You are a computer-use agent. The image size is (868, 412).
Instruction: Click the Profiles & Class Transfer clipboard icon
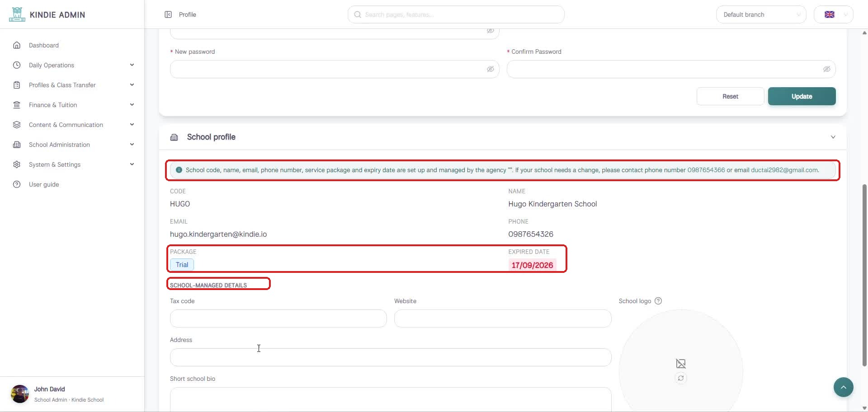17,85
